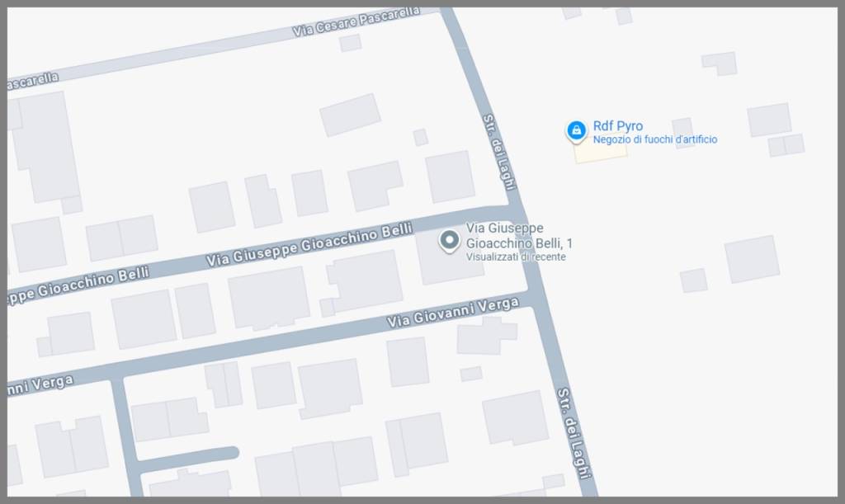This screenshot has height=504, width=845.
Task: Click the upper Str. dei Laghi label
Action: tap(499, 153)
